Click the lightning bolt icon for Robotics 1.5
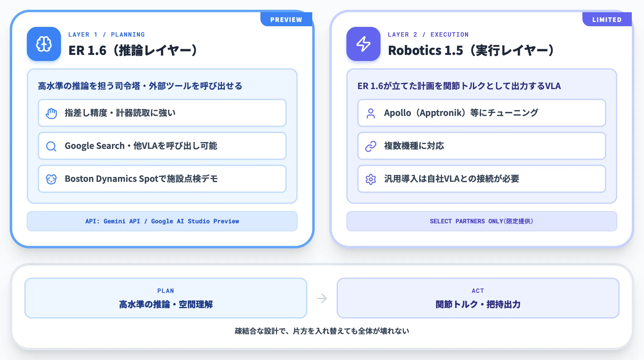The width and height of the screenshot is (644, 360). click(363, 44)
